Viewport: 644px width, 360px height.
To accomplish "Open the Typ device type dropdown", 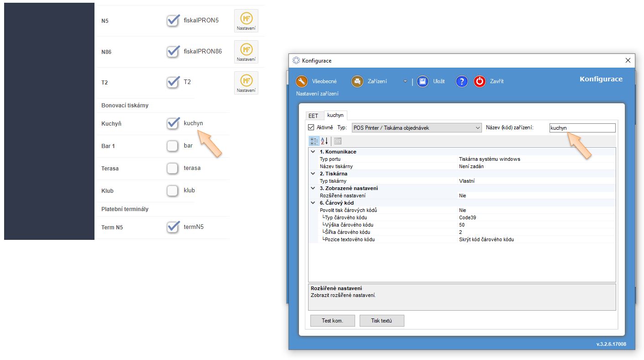I will coord(477,128).
